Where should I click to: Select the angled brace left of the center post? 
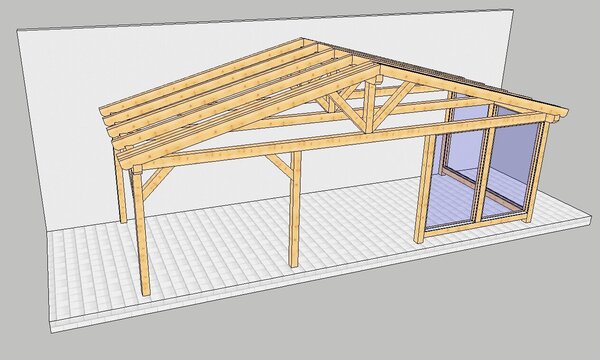(278, 164)
